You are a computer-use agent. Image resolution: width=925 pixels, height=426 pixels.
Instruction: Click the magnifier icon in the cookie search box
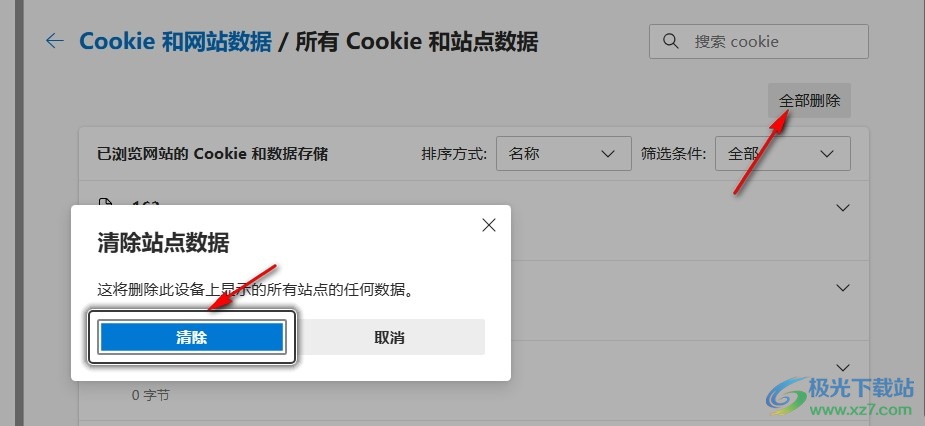click(671, 41)
